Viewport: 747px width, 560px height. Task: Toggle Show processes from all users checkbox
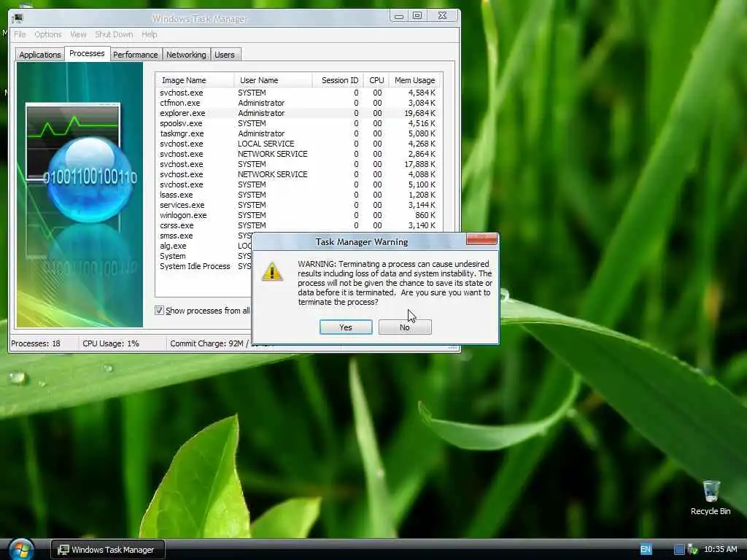(159, 311)
